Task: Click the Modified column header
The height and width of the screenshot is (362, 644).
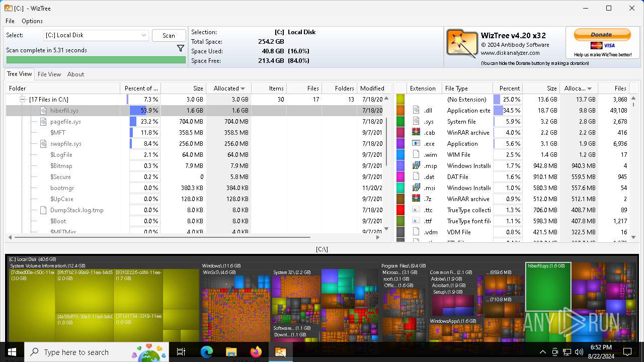Action: pos(372,88)
